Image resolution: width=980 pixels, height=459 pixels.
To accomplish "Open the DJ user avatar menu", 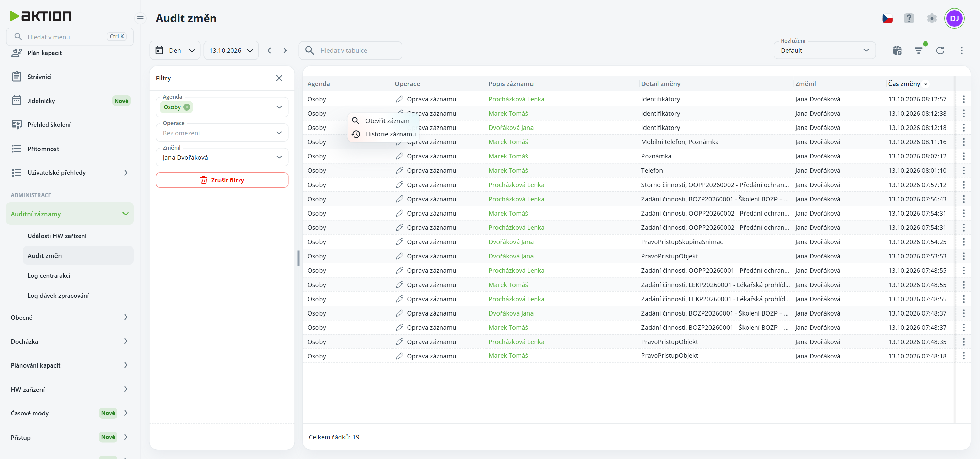I will [x=954, y=18].
